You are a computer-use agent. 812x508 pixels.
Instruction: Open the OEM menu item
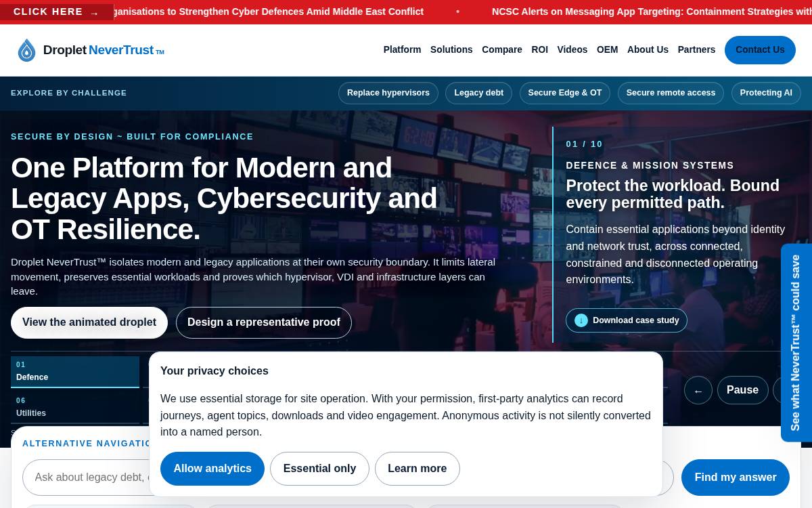(608, 49)
